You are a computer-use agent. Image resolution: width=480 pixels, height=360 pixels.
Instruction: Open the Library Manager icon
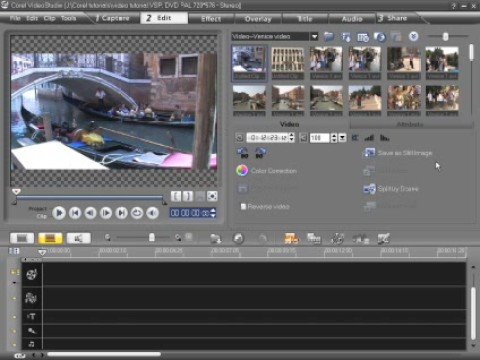[x=363, y=37]
